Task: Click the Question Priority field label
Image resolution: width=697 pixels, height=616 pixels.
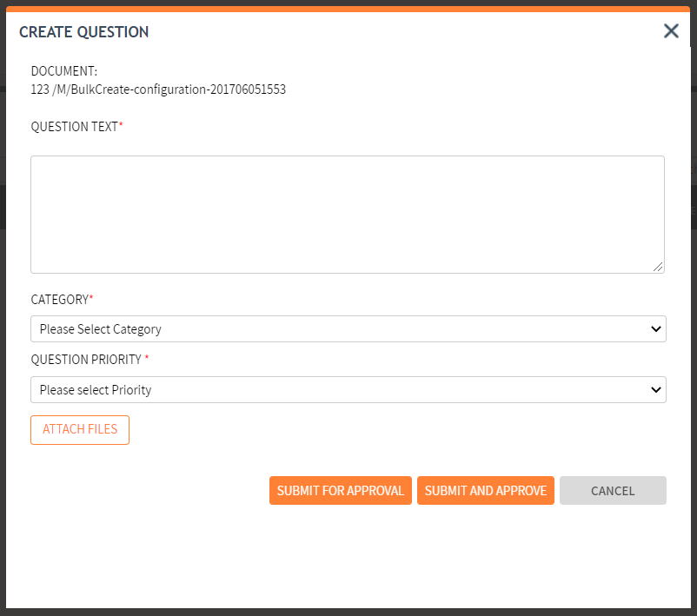Action: [86, 360]
